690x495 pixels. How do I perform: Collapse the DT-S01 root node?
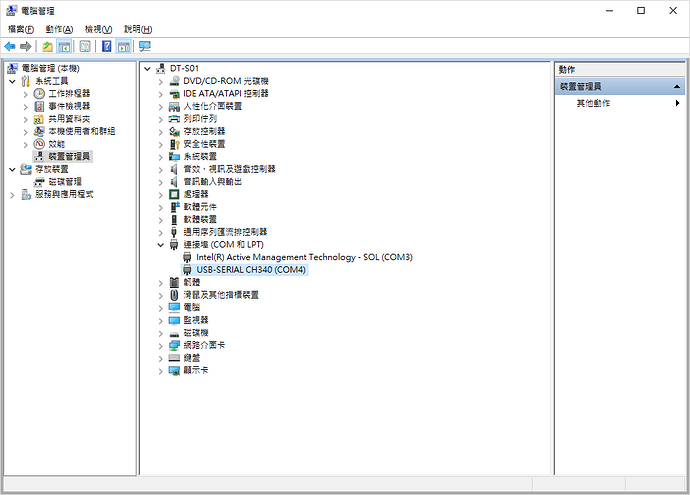(x=147, y=69)
